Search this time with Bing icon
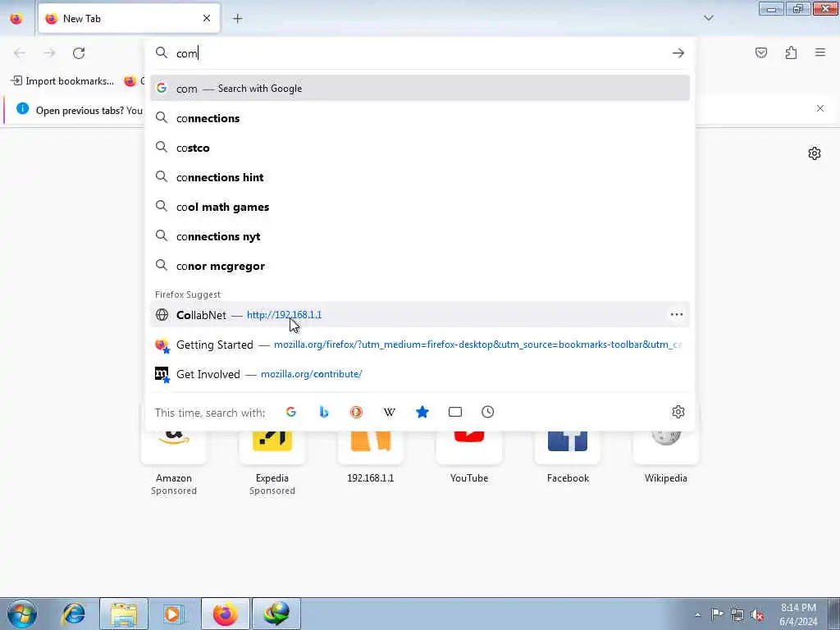The height and width of the screenshot is (630, 840). [323, 412]
